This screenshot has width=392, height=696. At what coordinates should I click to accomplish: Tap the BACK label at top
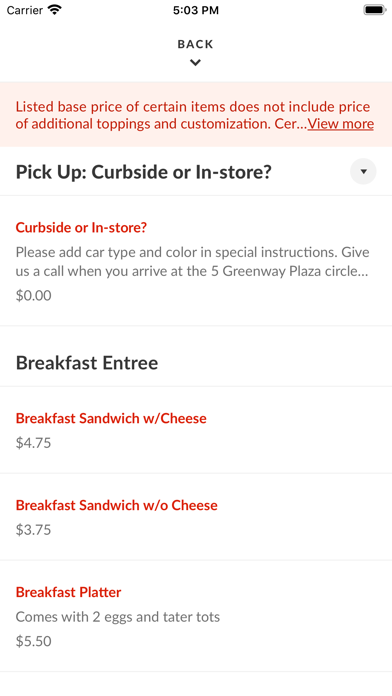click(x=195, y=44)
